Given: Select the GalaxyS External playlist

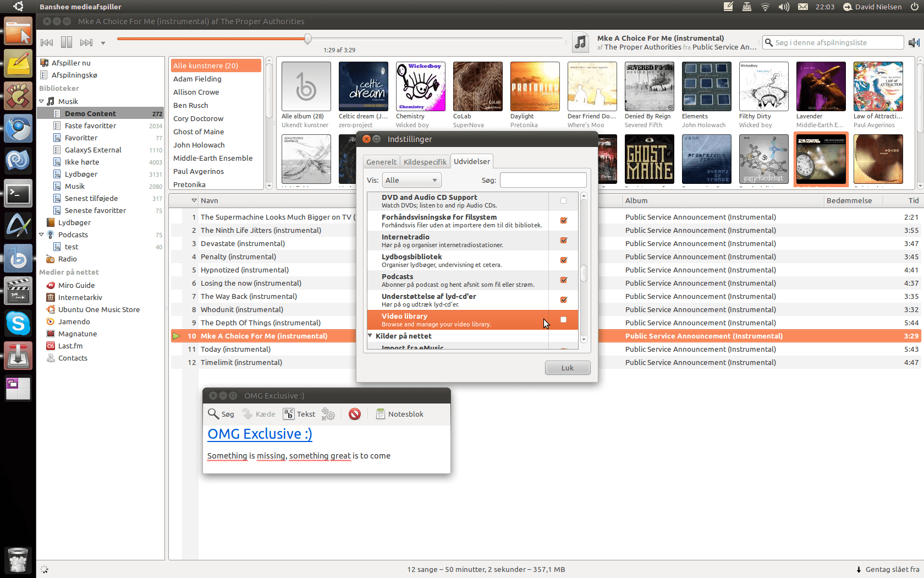Looking at the screenshot, I should point(101,150).
